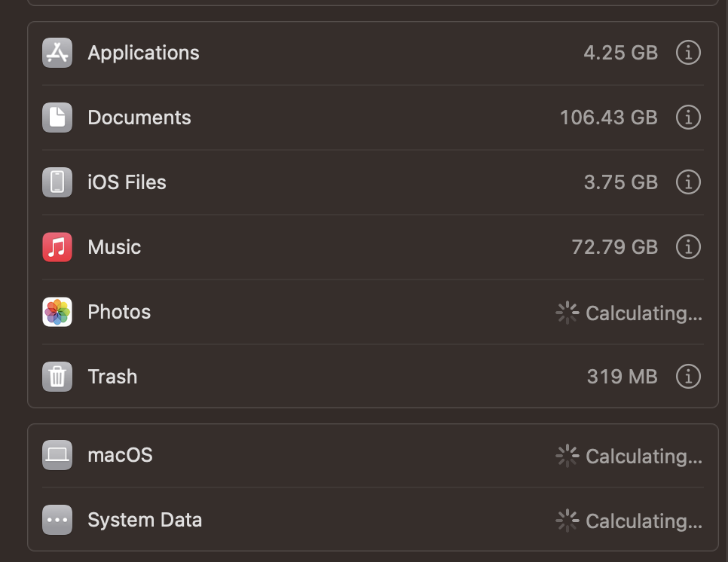728x562 pixels.
Task: Select the iOS Files label
Action: point(127,182)
